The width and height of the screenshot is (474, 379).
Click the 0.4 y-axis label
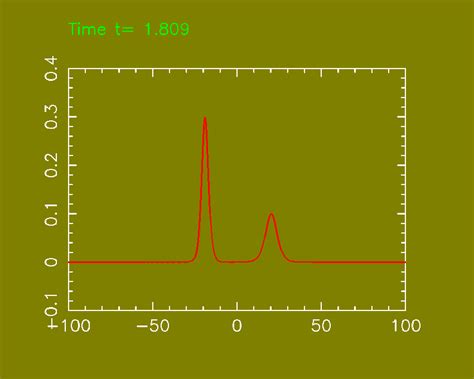pyautogui.click(x=51, y=68)
